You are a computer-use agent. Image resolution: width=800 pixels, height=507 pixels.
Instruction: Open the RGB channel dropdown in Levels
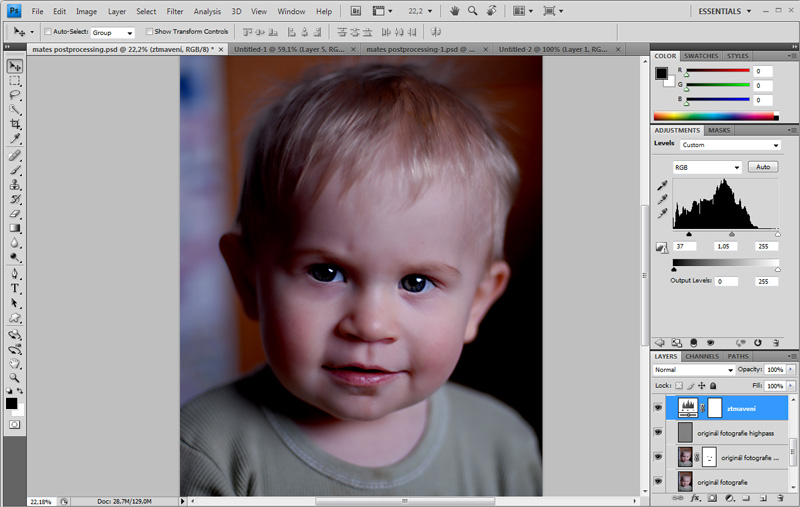pyautogui.click(x=707, y=167)
